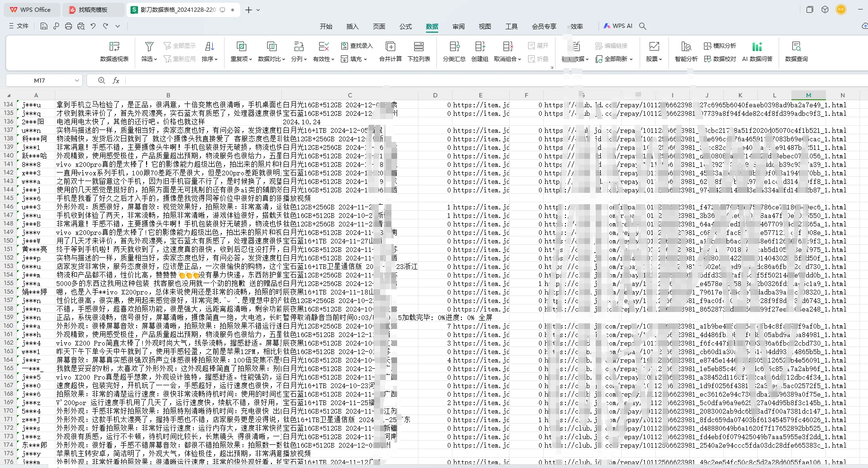Open the 数据透视表 pivot table tool
868x468 pixels.
[x=114, y=52]
